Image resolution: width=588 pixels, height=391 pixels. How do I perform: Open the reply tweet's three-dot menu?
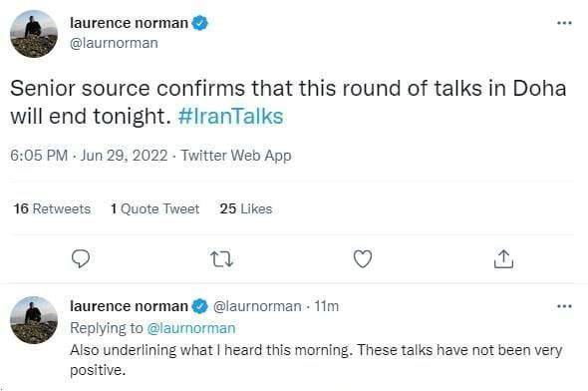pos(564,306)
